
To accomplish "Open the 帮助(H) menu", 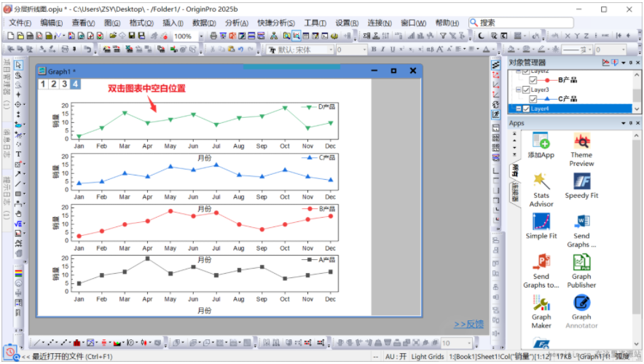I will click(x=447, y=23).
